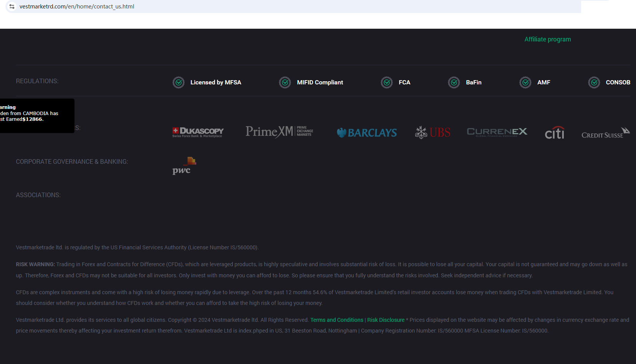Click the Currenex logo

[497, 132]
